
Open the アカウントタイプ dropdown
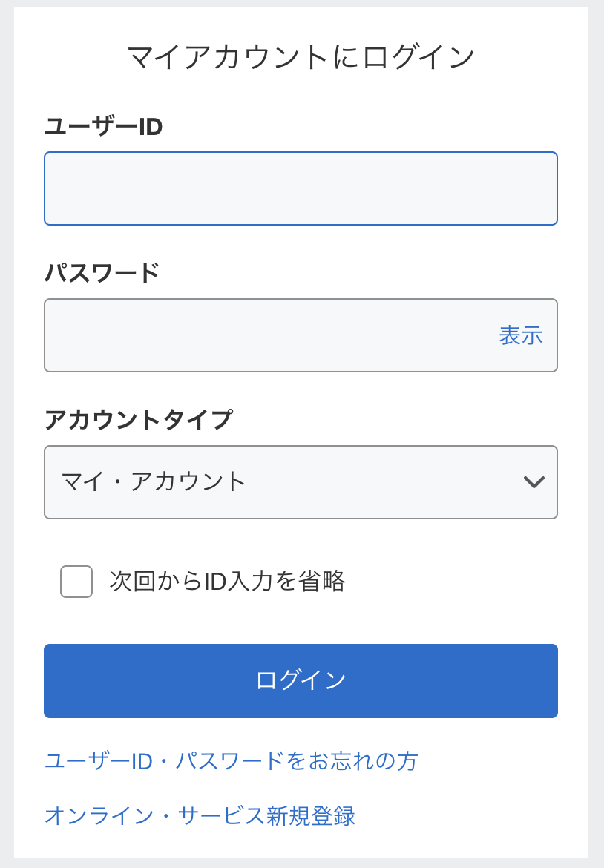(301, 482)
